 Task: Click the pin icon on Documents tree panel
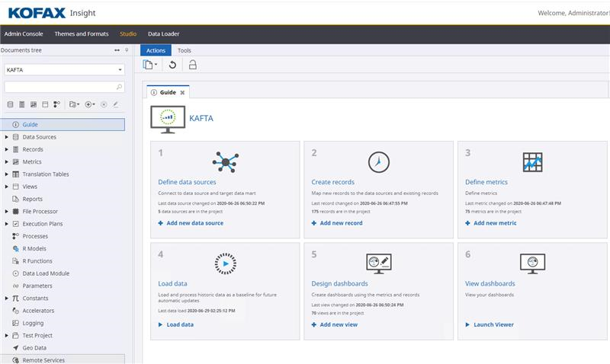click(x=127, y=50)
